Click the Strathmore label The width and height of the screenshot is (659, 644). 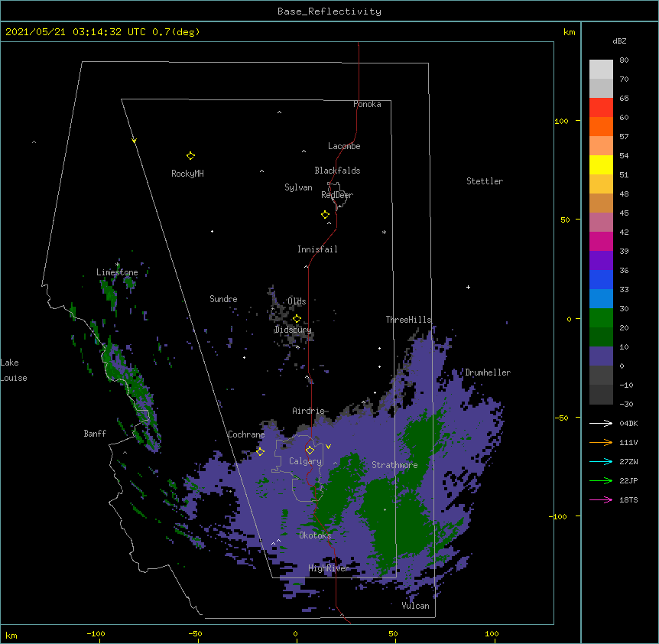(394, 465)
